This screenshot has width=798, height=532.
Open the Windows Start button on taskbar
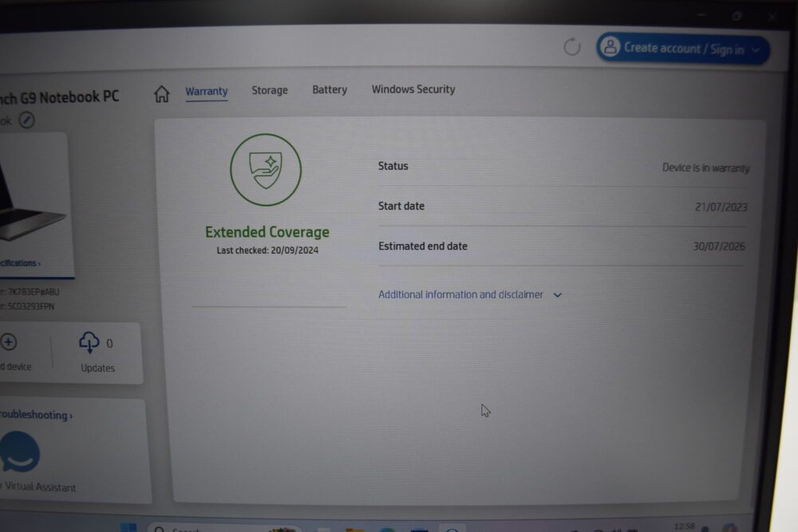point(128,527)
